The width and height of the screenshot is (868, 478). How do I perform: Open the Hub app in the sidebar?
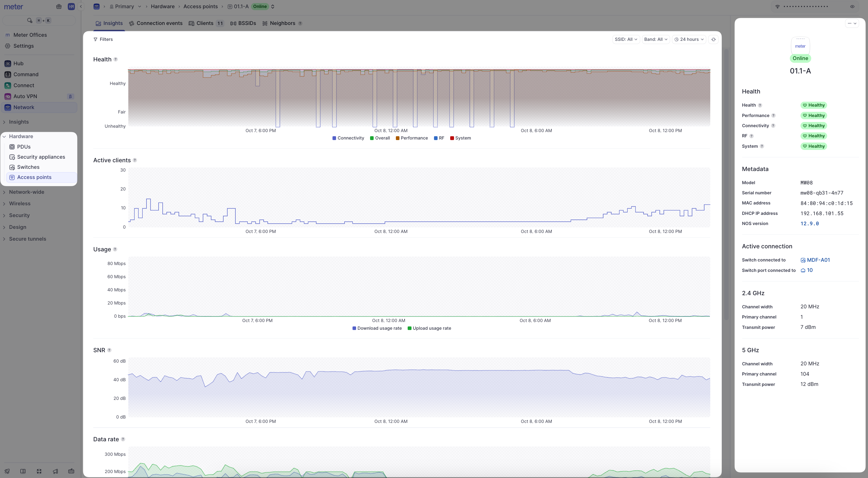[18, 63]
